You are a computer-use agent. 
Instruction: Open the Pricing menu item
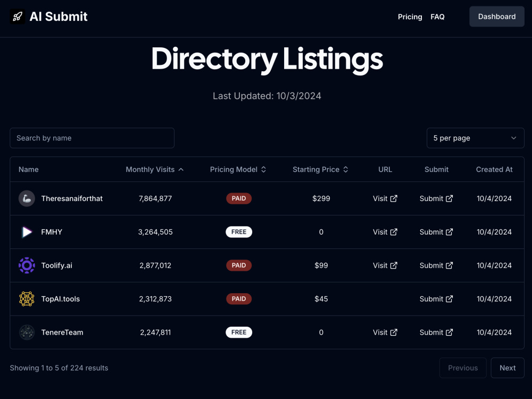pyautogui.click(x=410, y=16)
